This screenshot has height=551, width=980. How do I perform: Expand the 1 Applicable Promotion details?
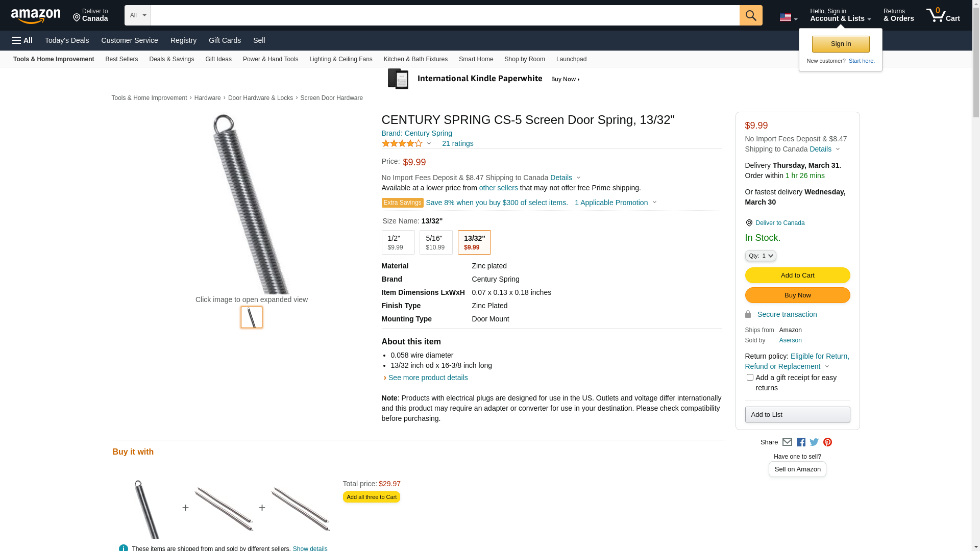[x=616, y=203]
